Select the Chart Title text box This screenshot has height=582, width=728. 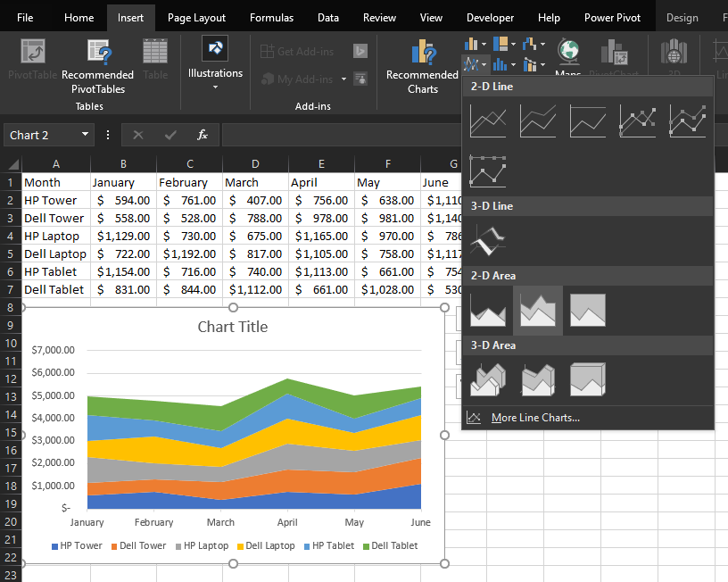[x=232, y=327]
